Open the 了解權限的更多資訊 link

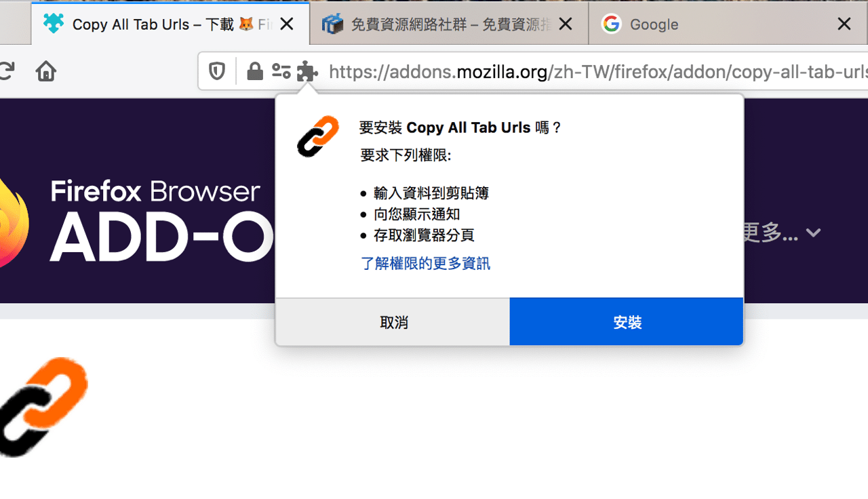coord(425,263)
